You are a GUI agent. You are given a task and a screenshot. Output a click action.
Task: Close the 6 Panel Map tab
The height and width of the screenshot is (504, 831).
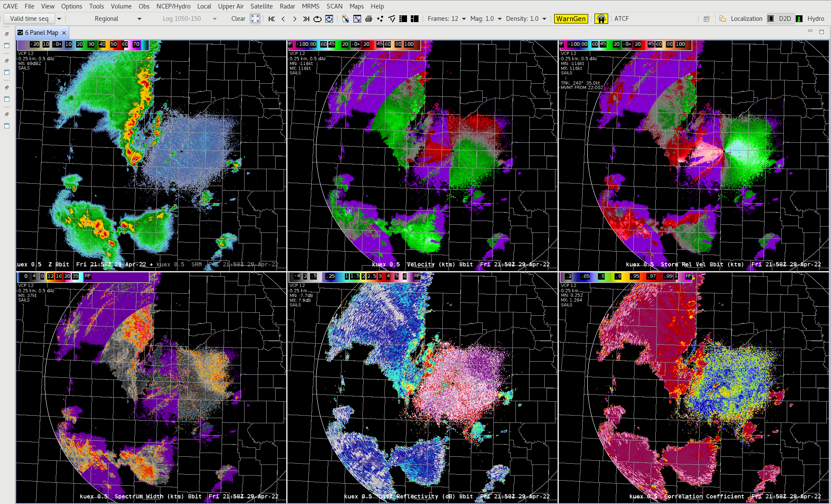(x=64, y=33)
